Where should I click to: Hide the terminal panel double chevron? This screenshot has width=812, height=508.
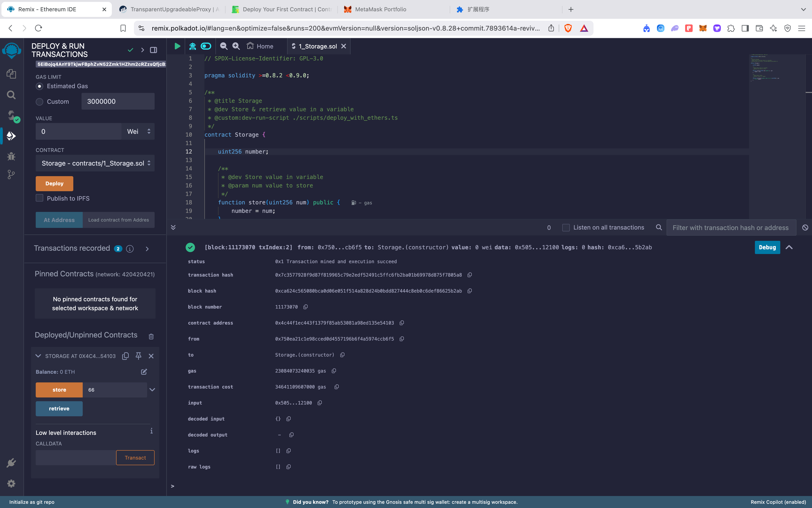[173, 227]
